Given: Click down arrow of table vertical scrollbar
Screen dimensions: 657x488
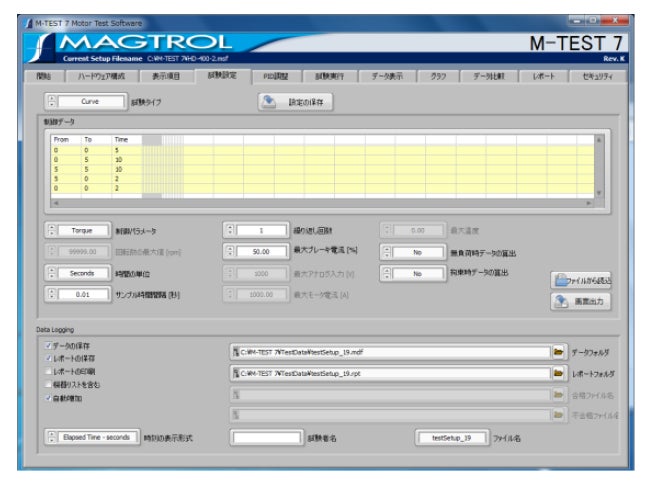Looking at the screenshot, I should 599,193.
